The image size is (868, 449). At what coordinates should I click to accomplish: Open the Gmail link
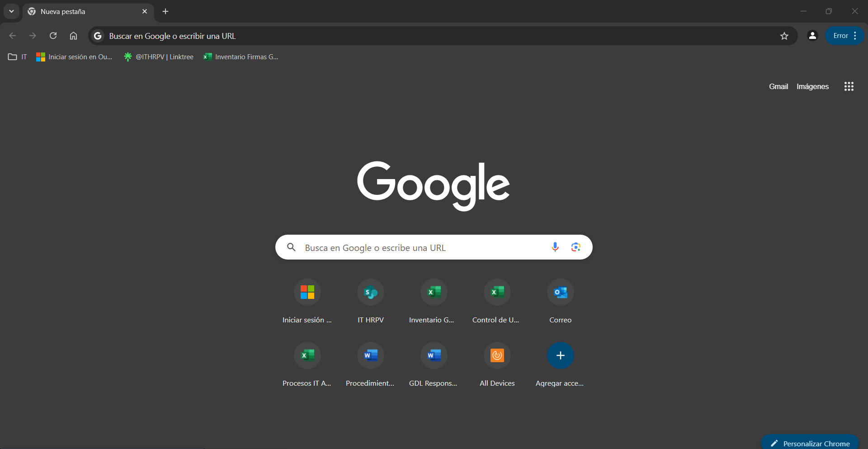(x=778, y=86)
